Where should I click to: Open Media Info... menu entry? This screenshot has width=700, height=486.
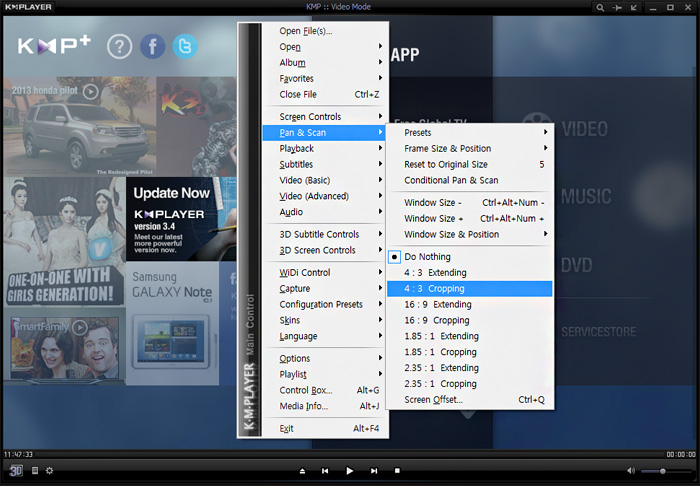(x=325, y=406)
